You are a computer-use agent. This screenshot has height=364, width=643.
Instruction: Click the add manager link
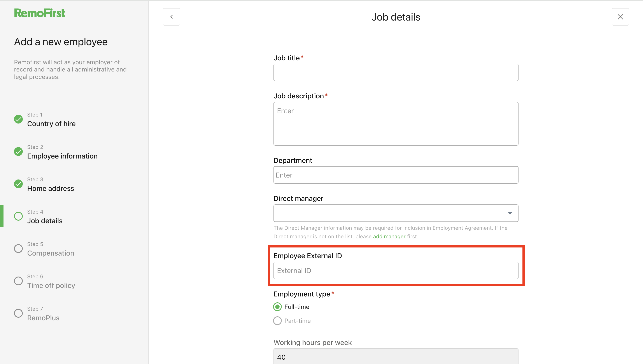(x=389, y=236)
